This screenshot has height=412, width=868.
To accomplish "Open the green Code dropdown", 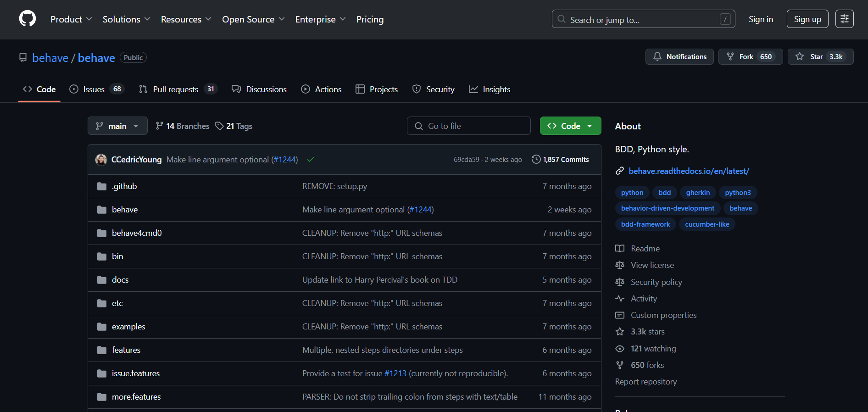I will tap(570, 126).
